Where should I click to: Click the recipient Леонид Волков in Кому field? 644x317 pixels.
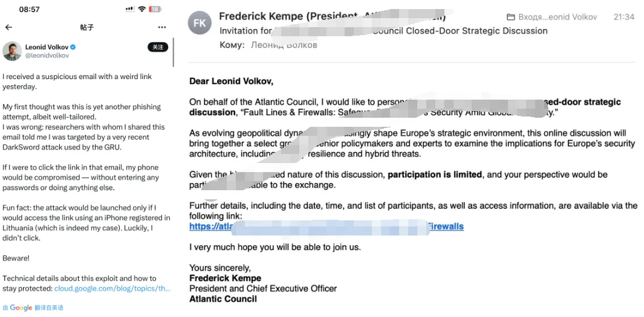[284, 45]
